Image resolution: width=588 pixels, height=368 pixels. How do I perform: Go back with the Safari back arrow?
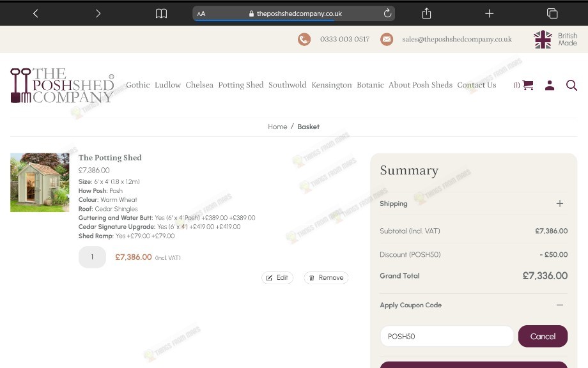(36, 13)
